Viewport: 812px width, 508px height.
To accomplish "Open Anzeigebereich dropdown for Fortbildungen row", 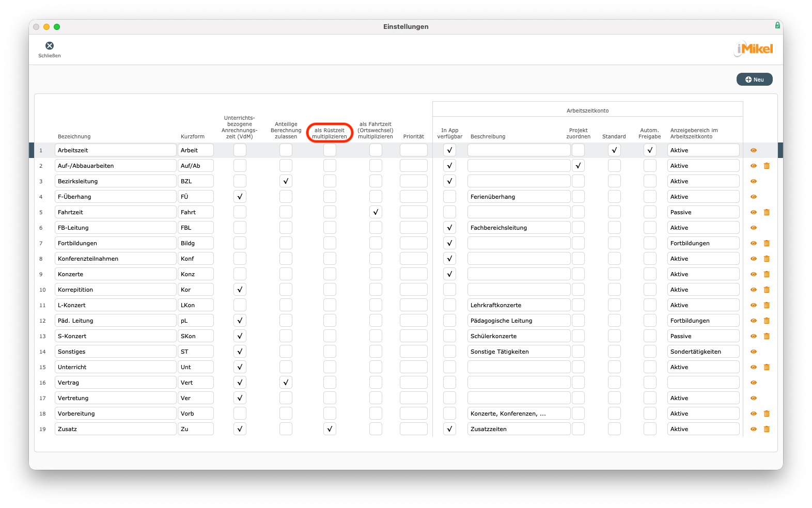I will coord(704,243).
